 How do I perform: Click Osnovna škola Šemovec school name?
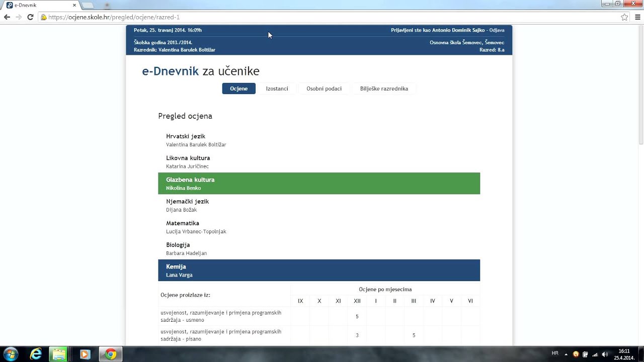coord(467,43)
